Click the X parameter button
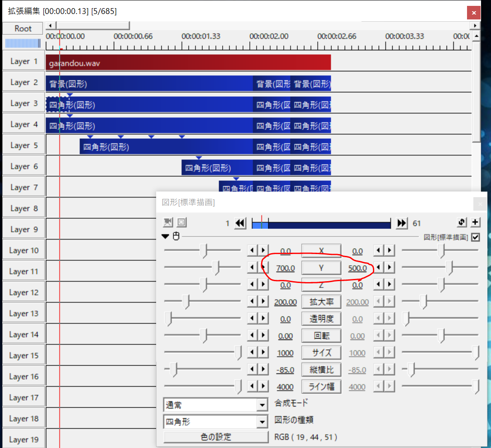The width and height of the screenshot is (491, 448). click(x=321, y=251)
